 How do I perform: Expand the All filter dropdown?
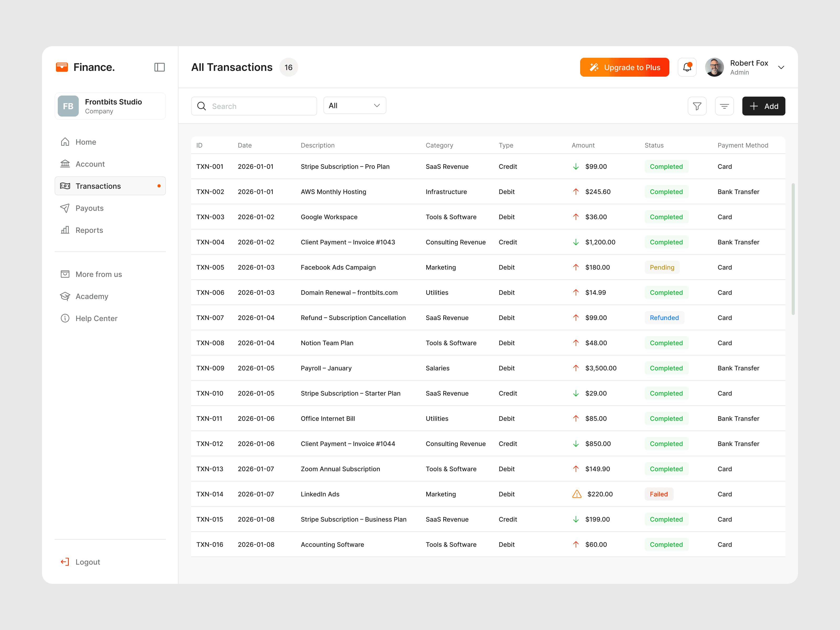point(354,106)
